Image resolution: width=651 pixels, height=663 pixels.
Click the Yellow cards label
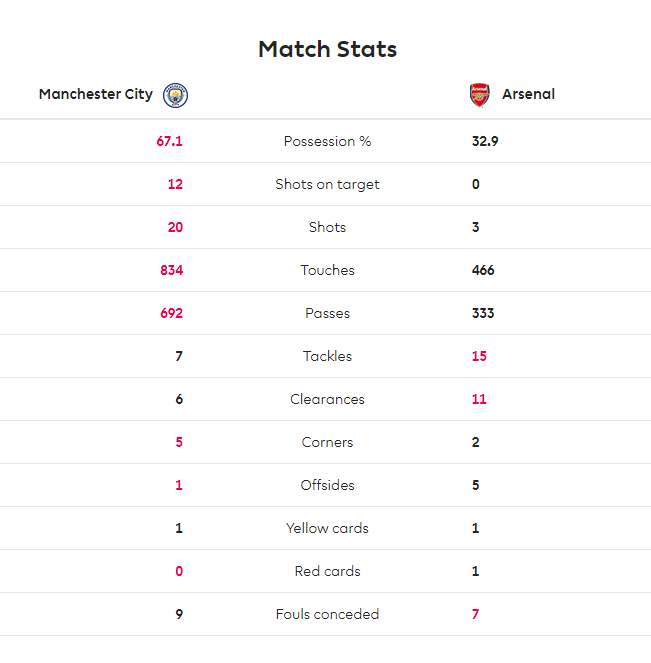point(328,528)
